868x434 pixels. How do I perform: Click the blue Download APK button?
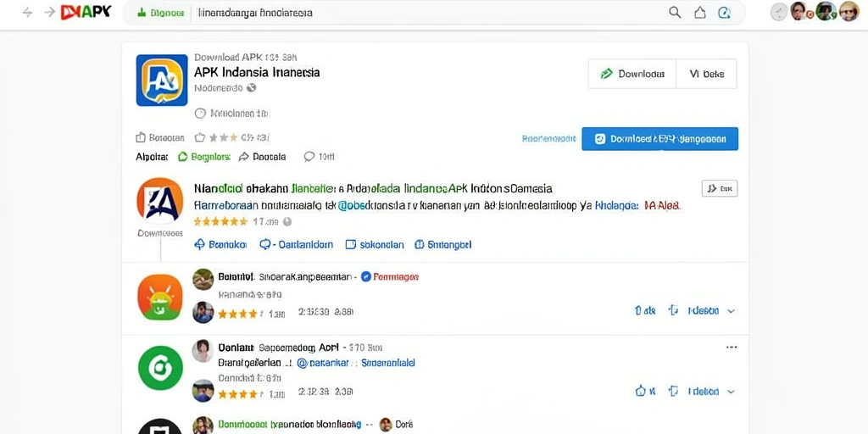(x=659, y=139)
